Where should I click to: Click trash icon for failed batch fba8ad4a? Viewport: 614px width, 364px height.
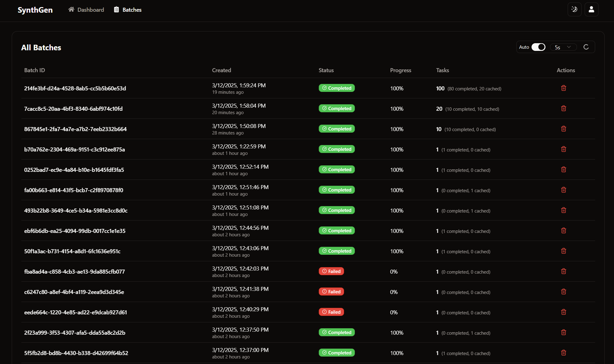(x=563, y=271)
